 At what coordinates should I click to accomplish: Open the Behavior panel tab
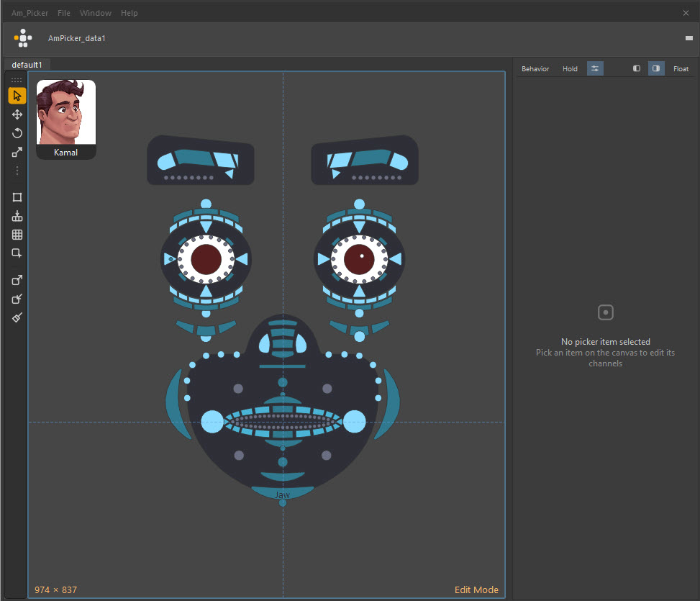(x=535, y=69)
